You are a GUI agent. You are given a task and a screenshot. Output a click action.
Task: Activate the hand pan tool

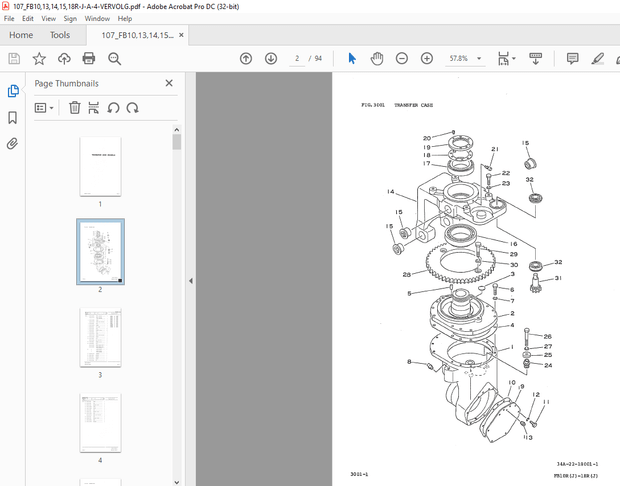(377, 59)
